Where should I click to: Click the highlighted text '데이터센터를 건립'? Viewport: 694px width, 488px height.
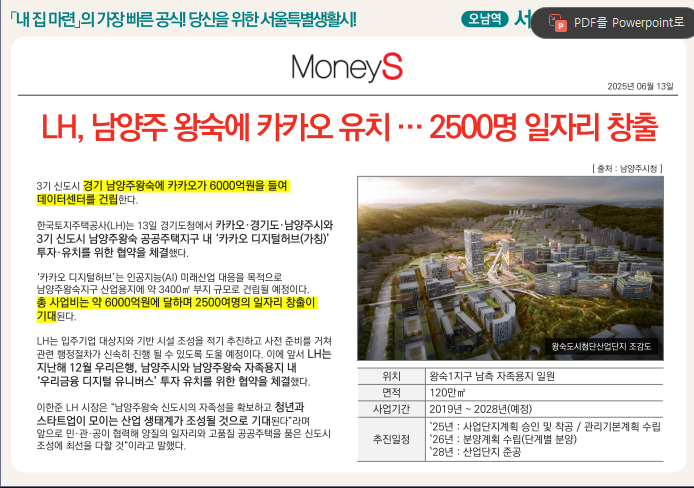point(77,199)
